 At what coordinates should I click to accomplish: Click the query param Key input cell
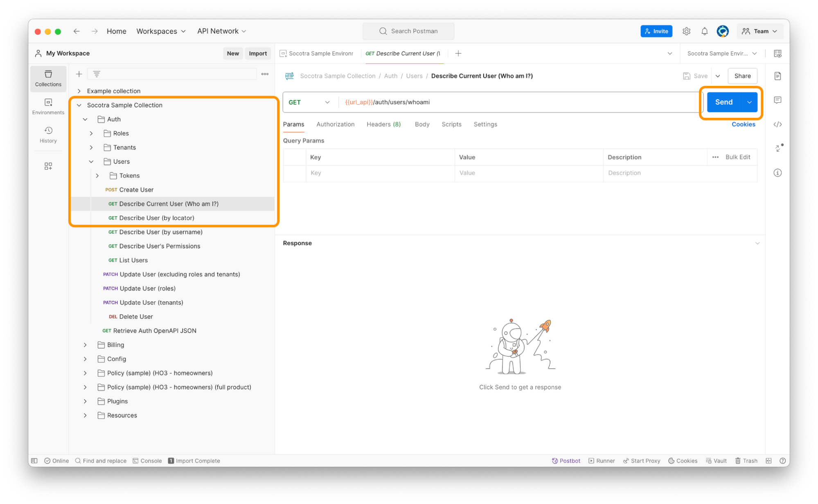(380, 173)
